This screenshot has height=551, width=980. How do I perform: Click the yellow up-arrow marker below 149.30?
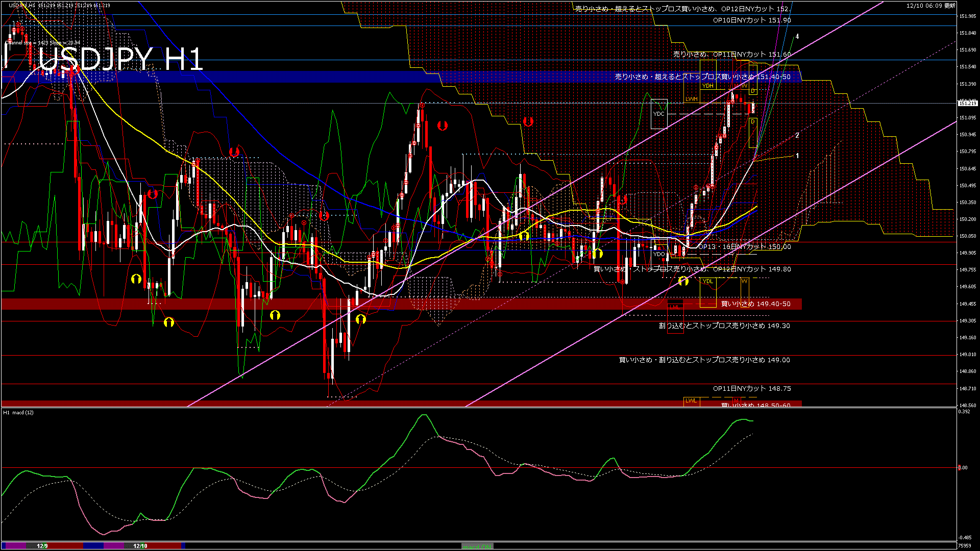click(x=168, y=322)
